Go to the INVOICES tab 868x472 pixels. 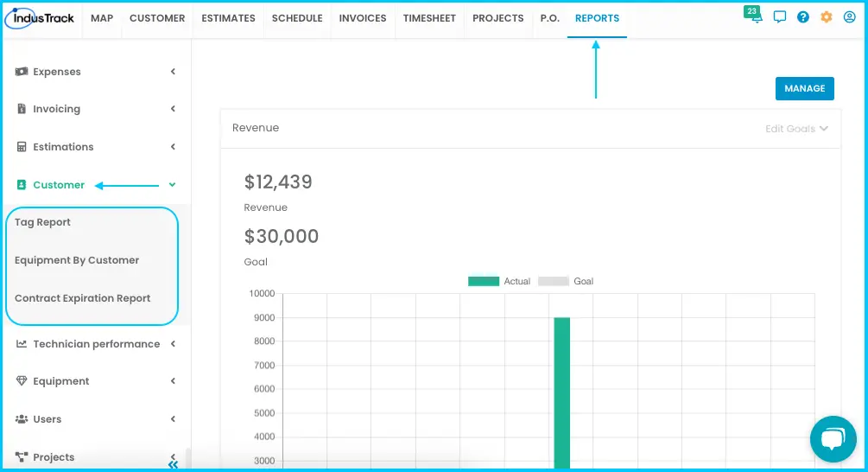[x=363, y=18]
